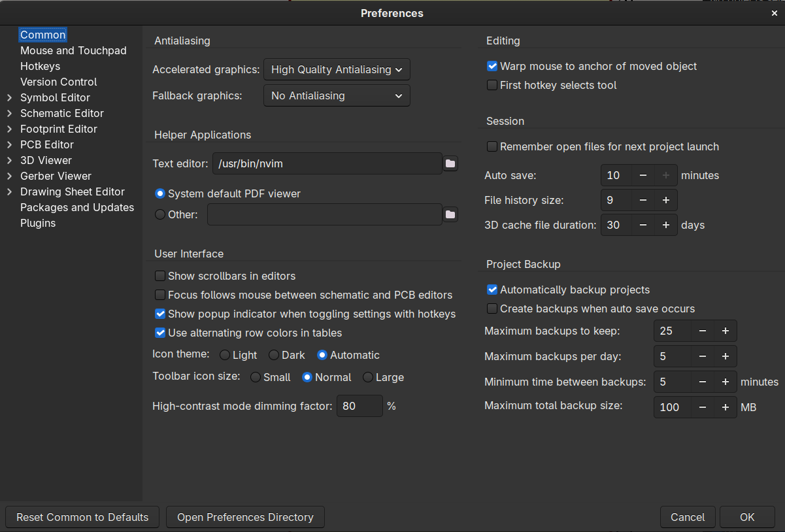
Task: Open Version Control preferences
Action: pos(58,82)
